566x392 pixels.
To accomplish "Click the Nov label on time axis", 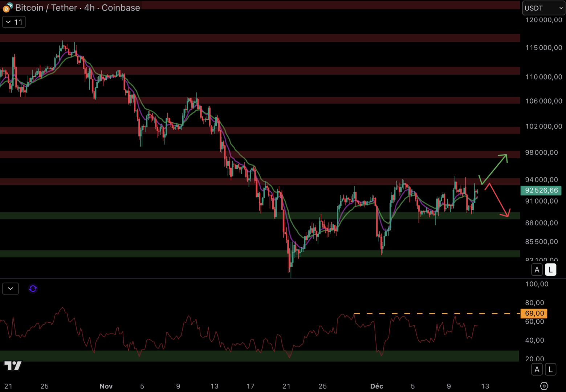I will [x=106, y=386].
